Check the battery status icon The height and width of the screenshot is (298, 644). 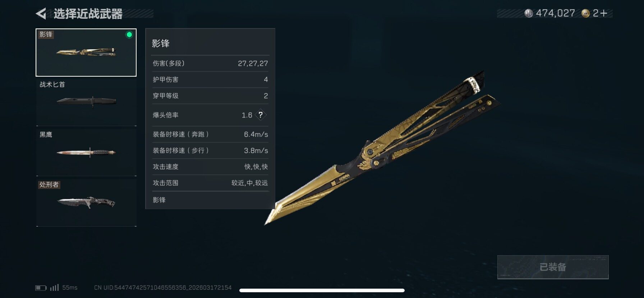coord(41,288)
